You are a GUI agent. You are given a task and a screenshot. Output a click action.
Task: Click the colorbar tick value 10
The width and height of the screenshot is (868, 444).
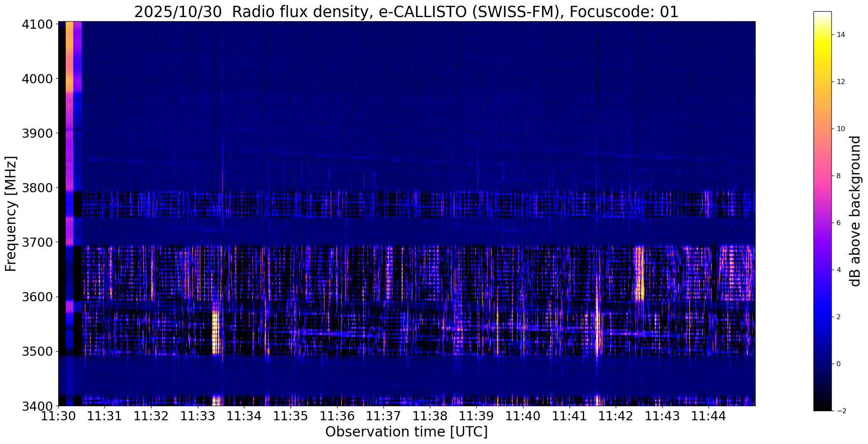point(841,129)
